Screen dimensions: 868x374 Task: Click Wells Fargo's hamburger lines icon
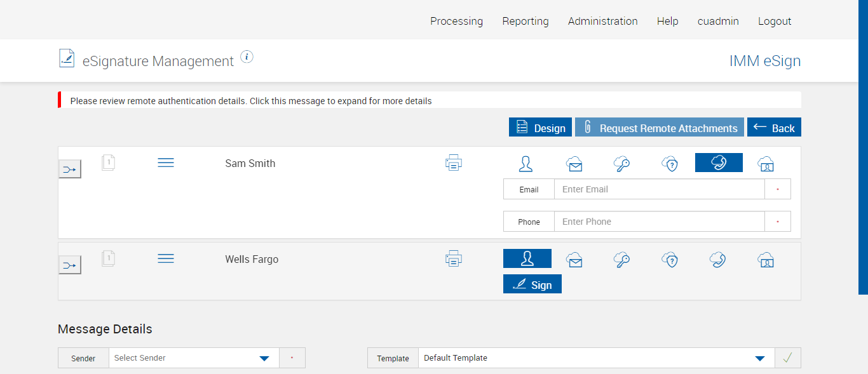tap(166, 259)
